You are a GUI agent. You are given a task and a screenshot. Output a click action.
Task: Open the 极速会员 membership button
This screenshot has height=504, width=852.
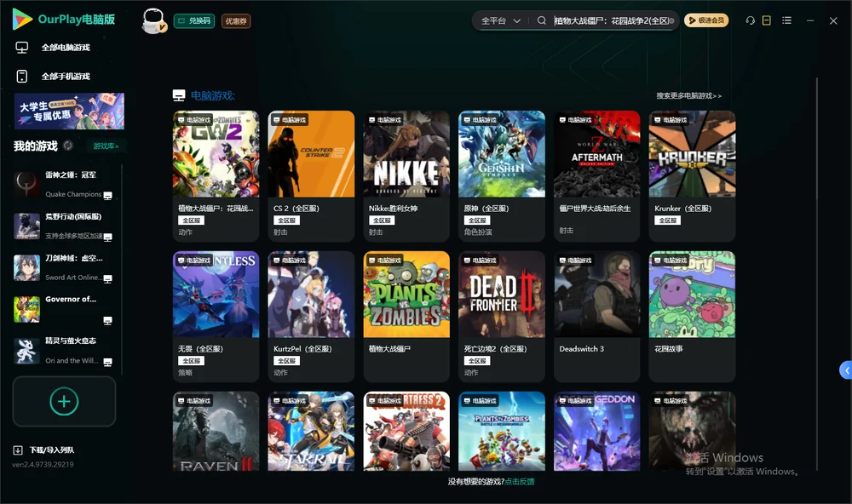706,20
